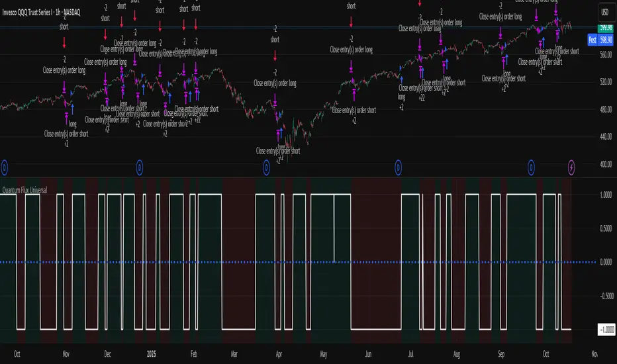Image resolution: width=617 pixels, height=364 pixels.
Task: Click the 560.00 price scale label
Action: tap(606, 55)
